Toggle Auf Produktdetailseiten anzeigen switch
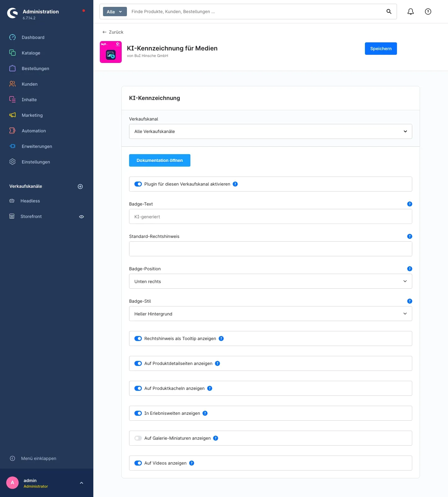Screen dimensions: 448x497 point(138,363)
